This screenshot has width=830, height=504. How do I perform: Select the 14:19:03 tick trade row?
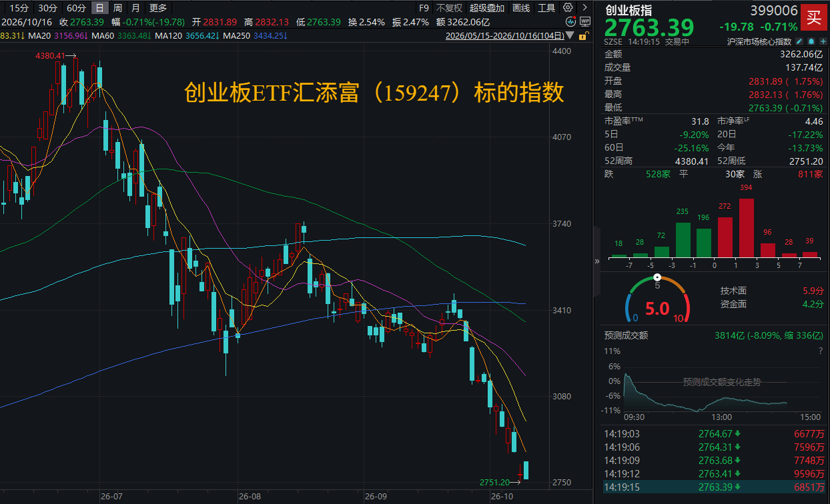click(x=715, y=434)
